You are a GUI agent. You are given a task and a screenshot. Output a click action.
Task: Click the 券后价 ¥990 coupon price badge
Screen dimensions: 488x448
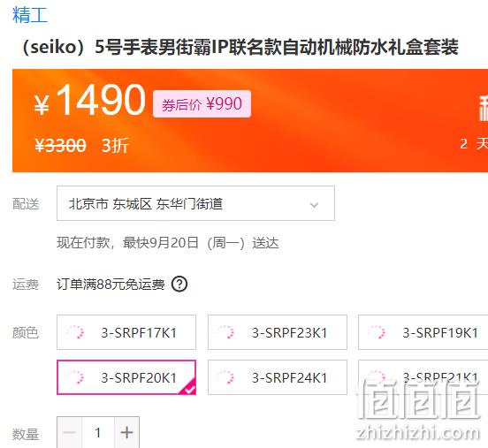pyautogui.click(x=202, y=104)
